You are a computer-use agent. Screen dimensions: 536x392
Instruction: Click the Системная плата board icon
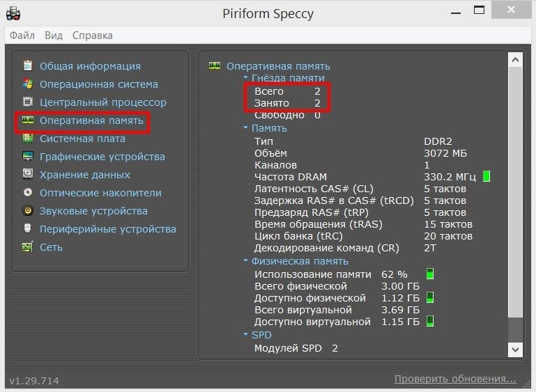coord(28,139)
